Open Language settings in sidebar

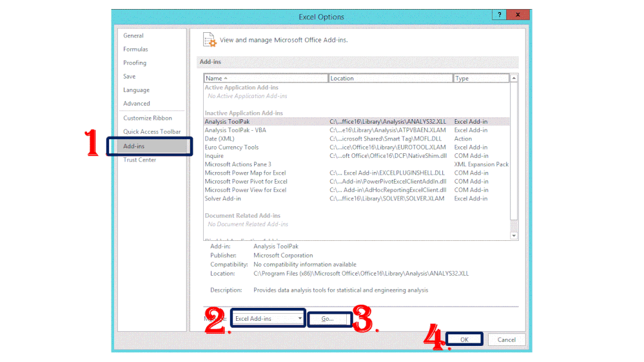point(137,90)
